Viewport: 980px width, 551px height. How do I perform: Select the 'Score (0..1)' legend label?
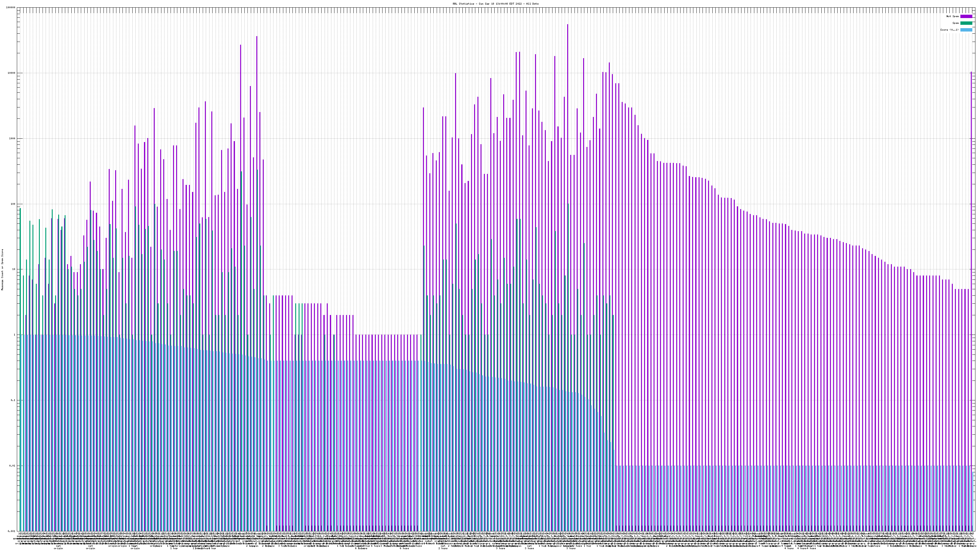point(949,30)
